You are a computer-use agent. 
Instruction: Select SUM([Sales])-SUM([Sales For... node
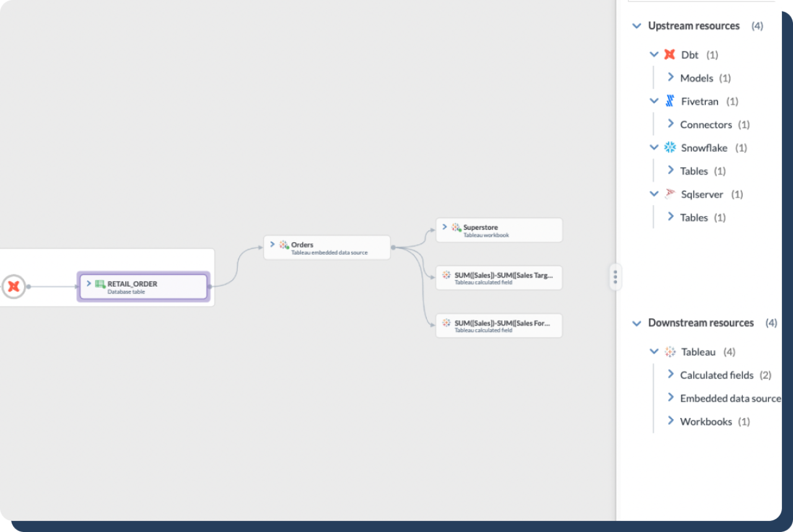pyautogui.click(x=499, y=325)
